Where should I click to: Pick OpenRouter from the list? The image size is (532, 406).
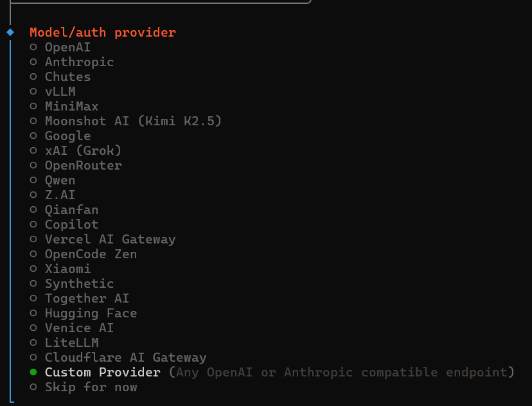tap(82, 165)
